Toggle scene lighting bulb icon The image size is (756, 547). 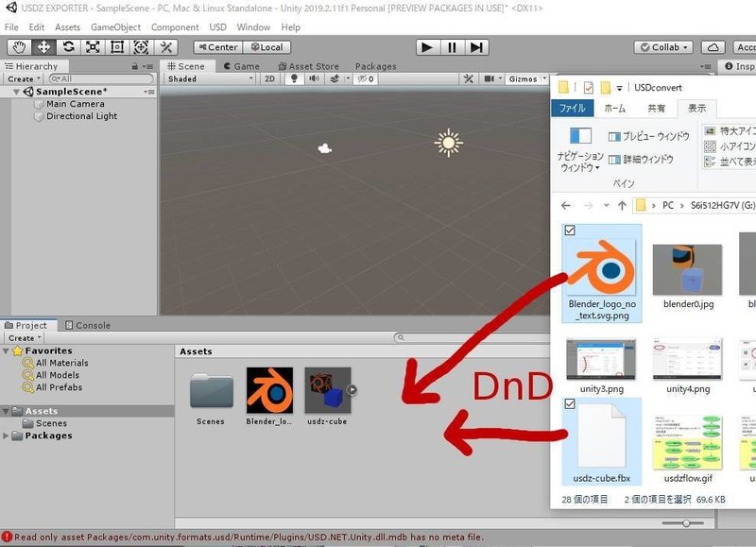[x=294, y=78]
